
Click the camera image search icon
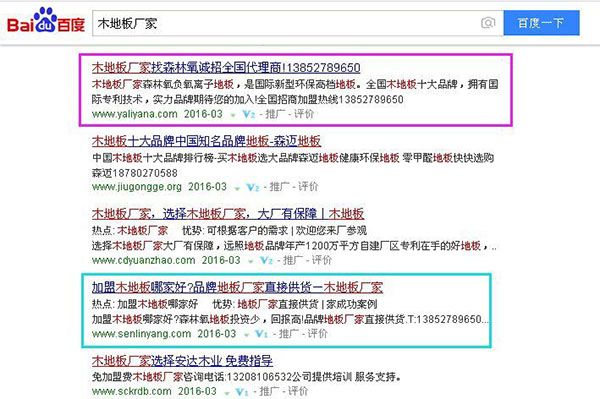click(x=488, y=23)
